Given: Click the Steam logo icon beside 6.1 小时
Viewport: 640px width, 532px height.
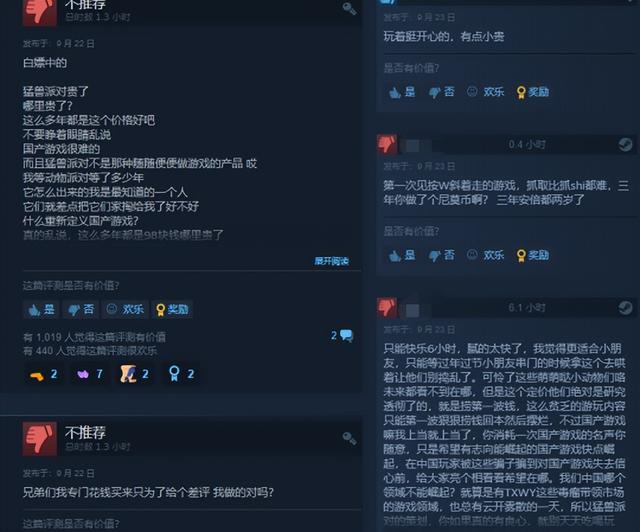Looking at the screenshot, I should 625,307.
